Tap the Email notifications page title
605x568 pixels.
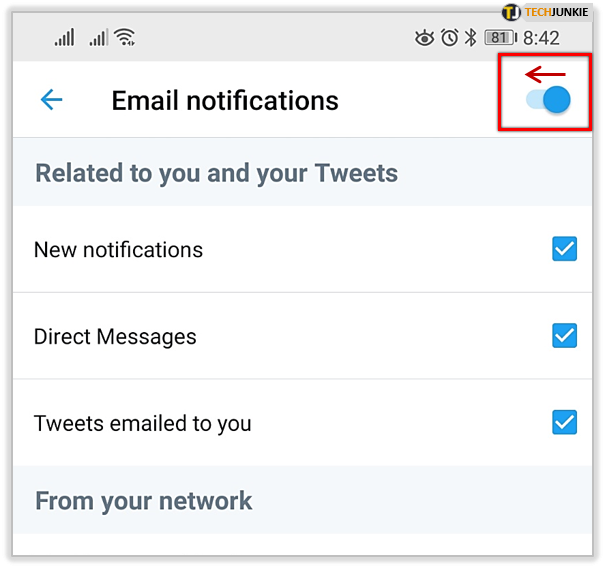tap(225, 101)
